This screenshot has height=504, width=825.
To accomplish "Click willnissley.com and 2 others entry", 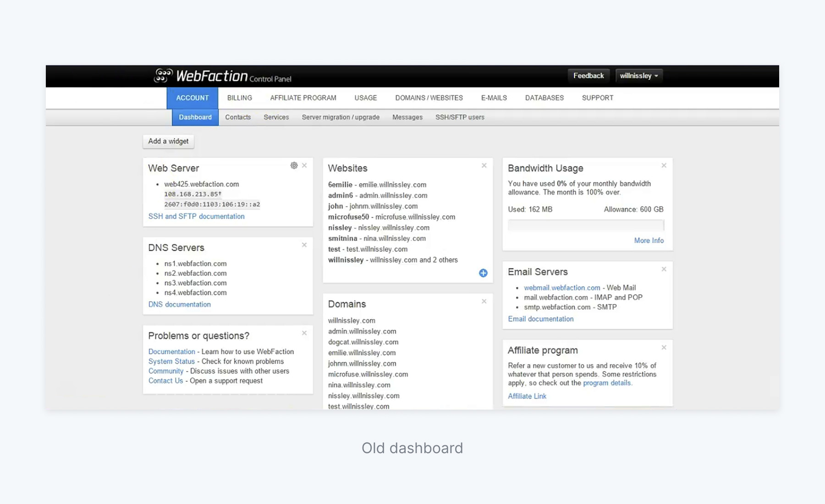I will tap(393, 260).
